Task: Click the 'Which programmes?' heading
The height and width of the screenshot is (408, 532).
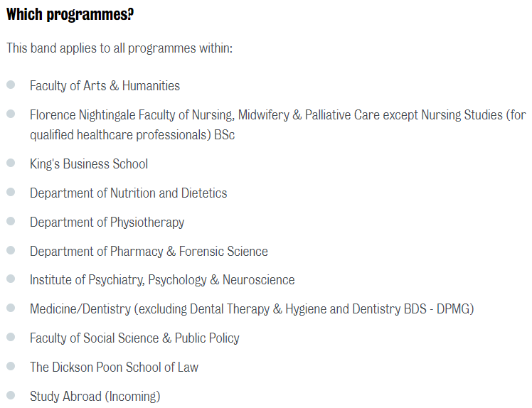Action: coord(70,14)
